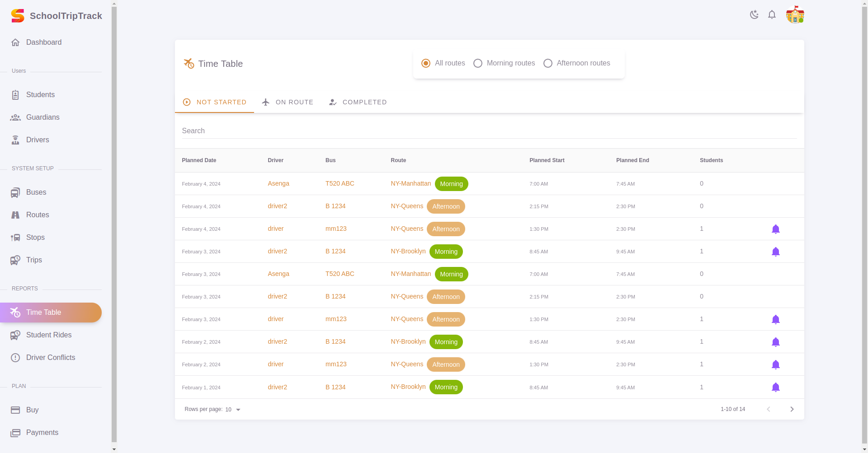This screenshot has width=868, height=453.
Task: Select the Morning routes radio button
Action: (x=478, y=63)
